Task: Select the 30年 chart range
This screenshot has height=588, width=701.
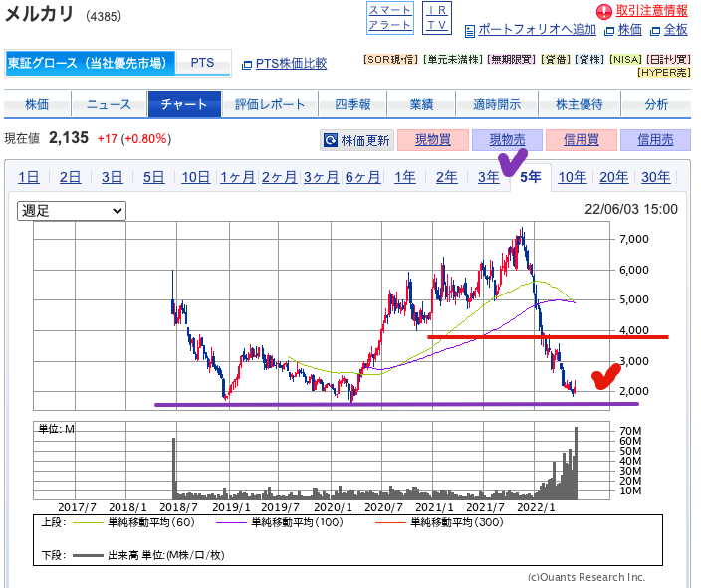Action: (656, 177)
